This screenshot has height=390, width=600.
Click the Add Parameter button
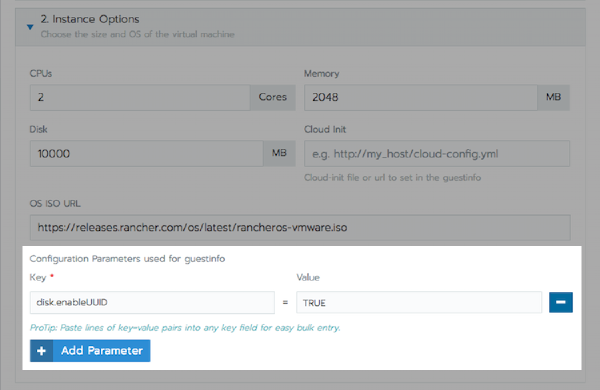[90, 351]
